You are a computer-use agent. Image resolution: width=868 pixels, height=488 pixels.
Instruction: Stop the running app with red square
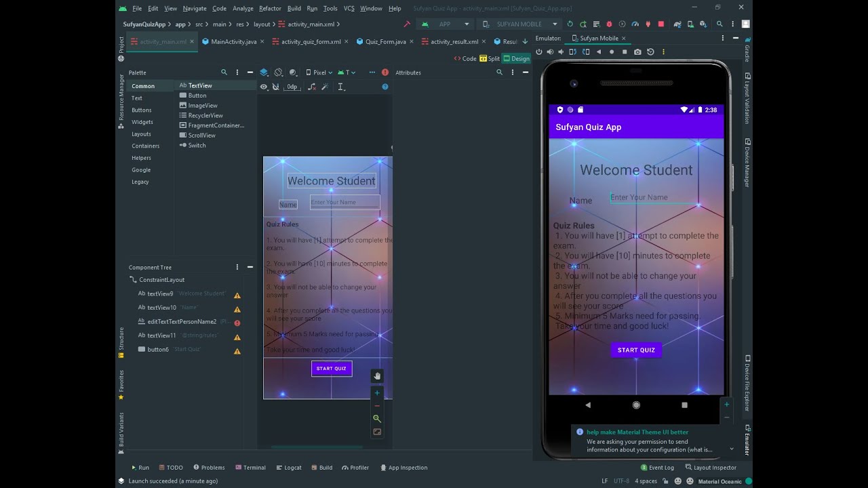pos(661,24)
